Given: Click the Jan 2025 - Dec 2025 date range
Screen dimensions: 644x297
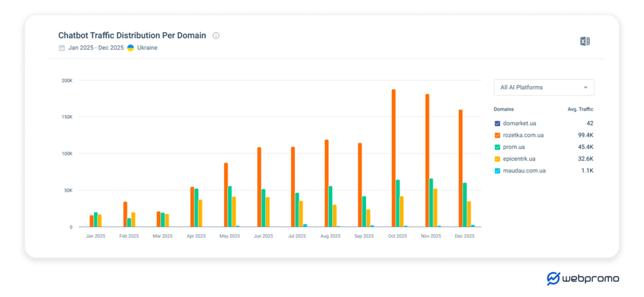Looking at the screenshot, I should coord(96,48).
